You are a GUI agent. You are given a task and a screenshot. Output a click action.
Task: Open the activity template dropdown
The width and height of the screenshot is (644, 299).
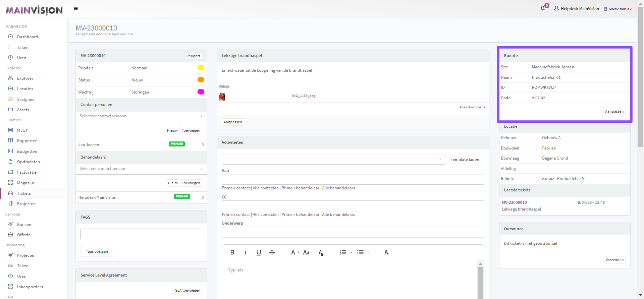333,159
